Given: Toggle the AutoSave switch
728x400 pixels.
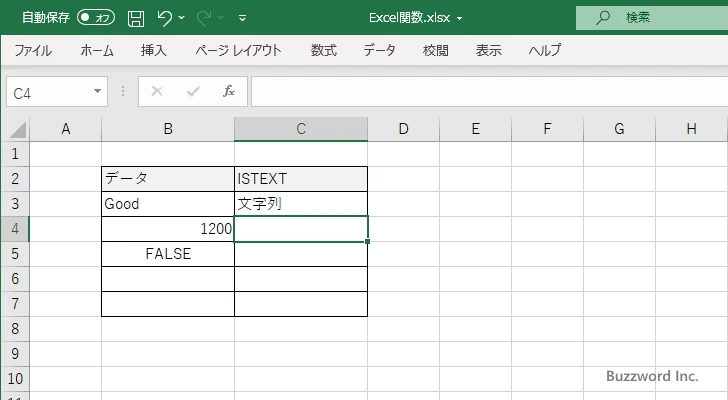Looking at the screenshot, I should pos(96,18).
